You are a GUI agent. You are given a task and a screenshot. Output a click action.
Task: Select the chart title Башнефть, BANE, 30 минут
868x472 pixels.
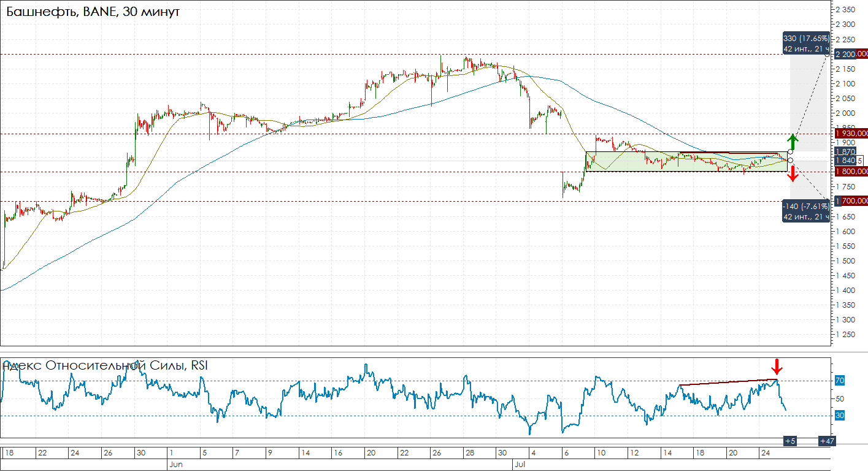click(x=93, y=11)
